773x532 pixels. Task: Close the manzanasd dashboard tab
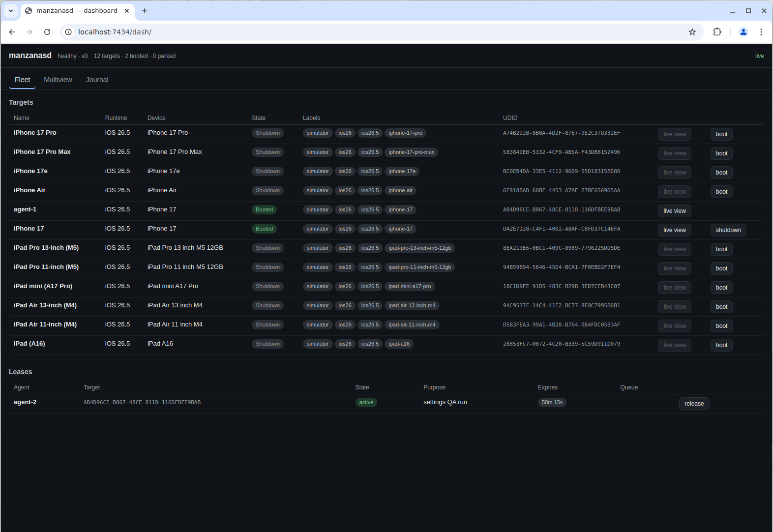[127, 11]
